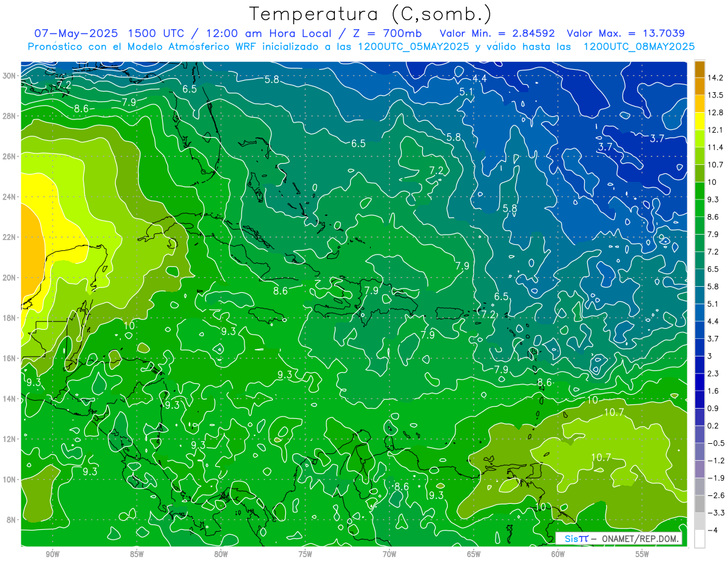The width and height of the screenshot is (728, 562).
Task: Pick the white bottom colorbar segment below -4
Action: [x=699, y=539]
